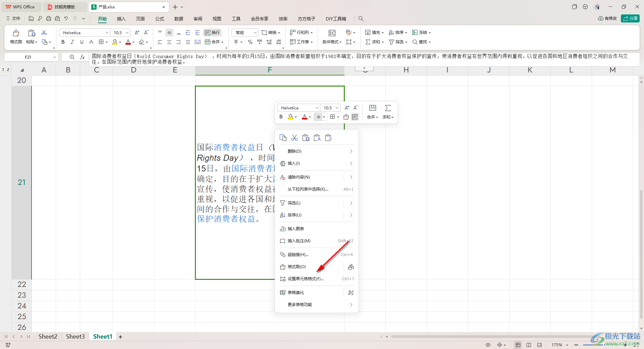Image resolution: width=644 pixels, height=349 pixels.
Task: Click the ribbon's Paste clipboard icon
Action: coord(32,33)
